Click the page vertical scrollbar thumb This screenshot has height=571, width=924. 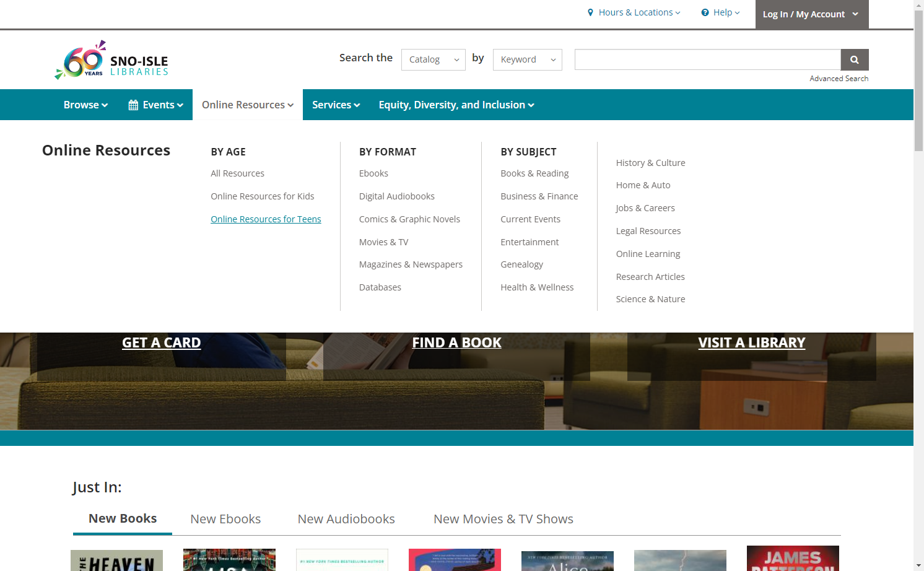(x=919, y=81)
